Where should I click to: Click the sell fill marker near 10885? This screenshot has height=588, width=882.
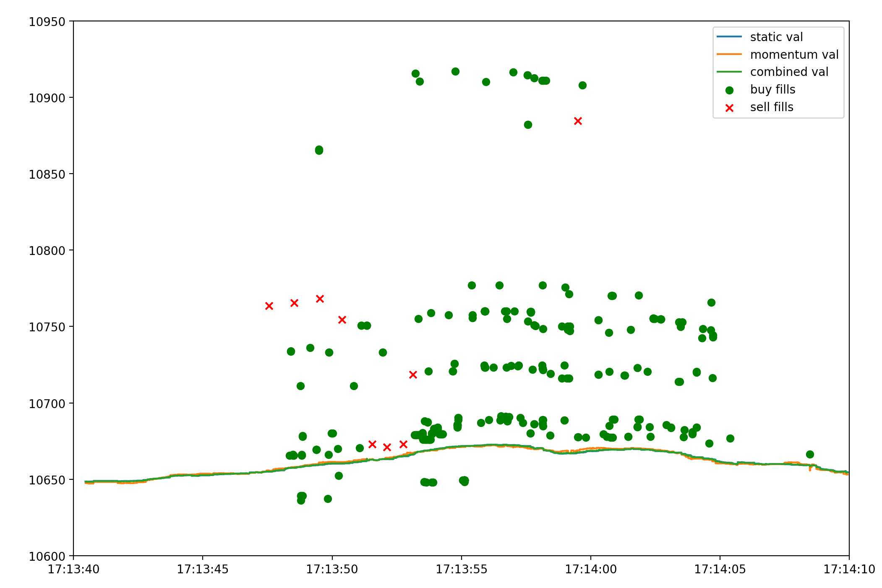[578, 121]
